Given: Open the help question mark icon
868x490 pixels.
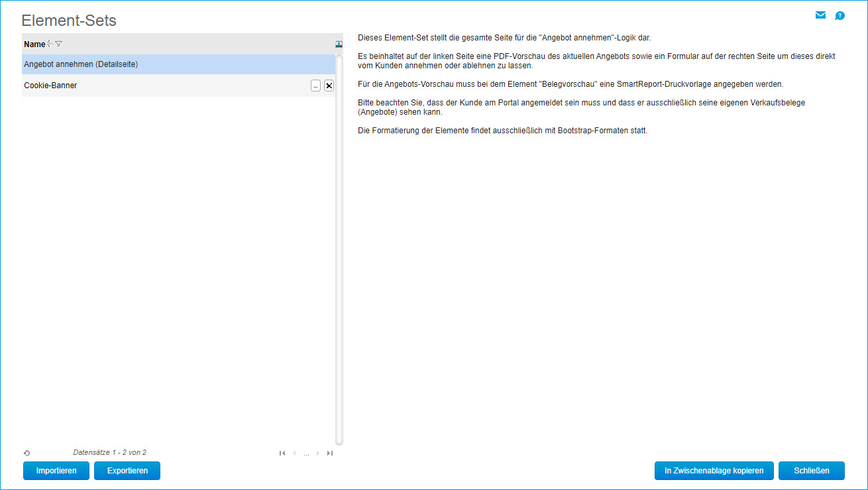Looking at the screenshot, I should [840, 16].
